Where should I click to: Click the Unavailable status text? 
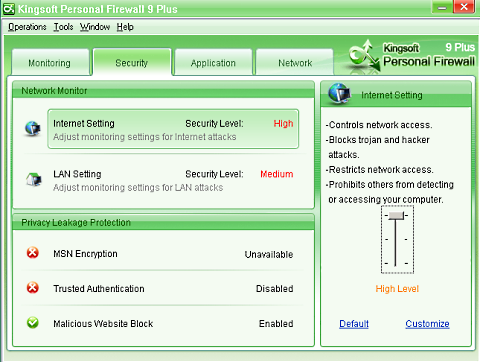269,255
